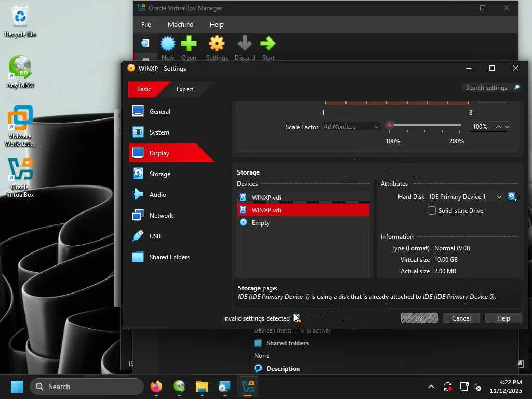Expand the Hard Disk IDE Primary Device dropdown
532x399 pixels.
pos(465,197)
